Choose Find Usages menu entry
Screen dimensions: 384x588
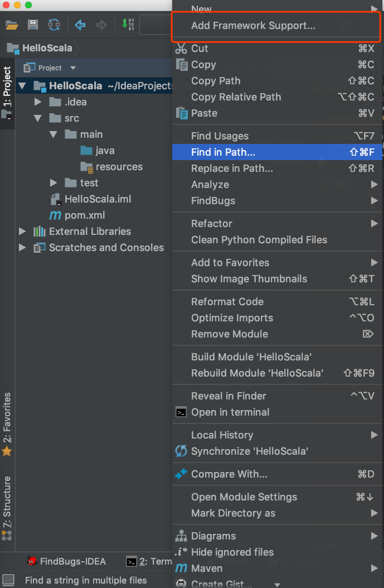277,136
